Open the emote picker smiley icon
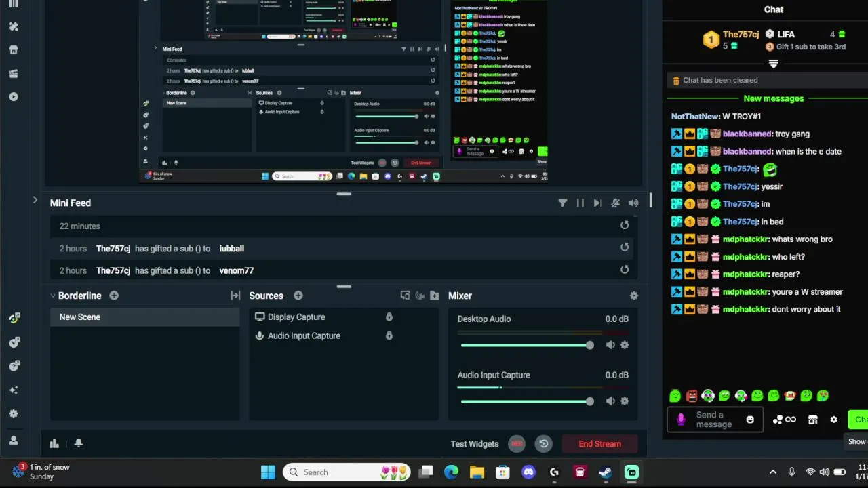868x488 pixels. (x=750, y=420)
